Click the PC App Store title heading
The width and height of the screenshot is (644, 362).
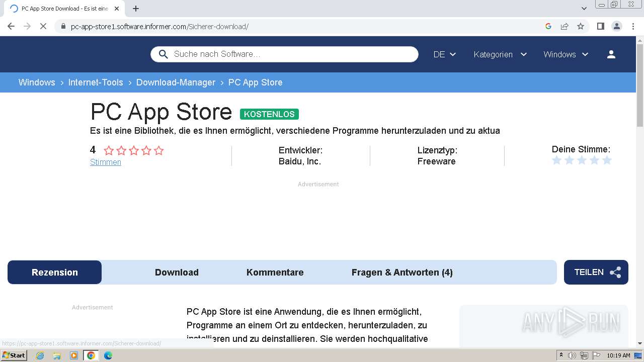point(161,112)
